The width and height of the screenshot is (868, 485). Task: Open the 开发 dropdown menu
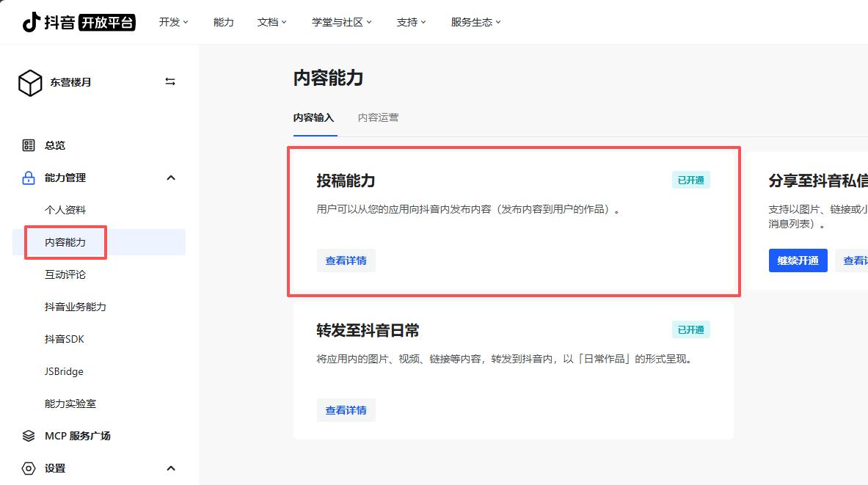tap(173, 22)
